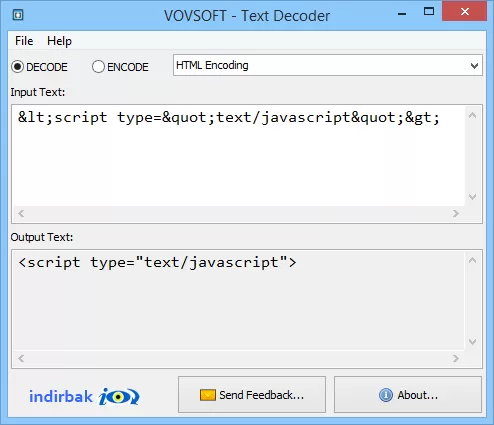Click input box scroll up arrow
The height and width of the screenshot is (425, 494).
472,116
